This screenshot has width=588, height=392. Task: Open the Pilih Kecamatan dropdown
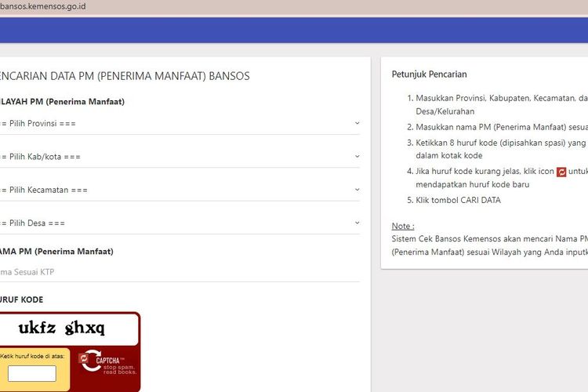(180, 190)
